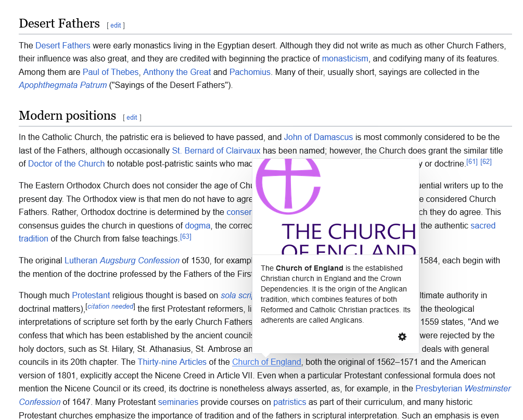
Task: Follow the seminaries link
Action: pyautogui.click(x=178, y=402)
